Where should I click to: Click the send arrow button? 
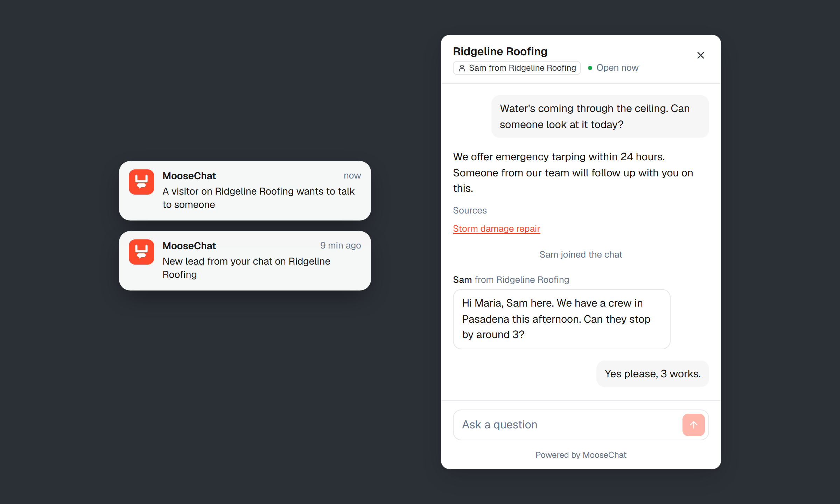point(693,425)
